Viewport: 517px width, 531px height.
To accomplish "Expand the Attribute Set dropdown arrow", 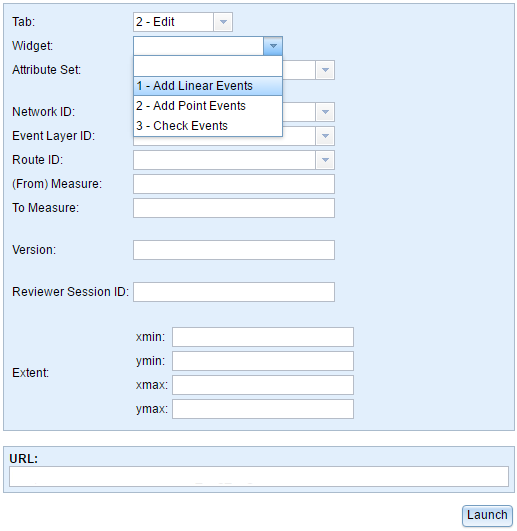I will tap(325, 70).
